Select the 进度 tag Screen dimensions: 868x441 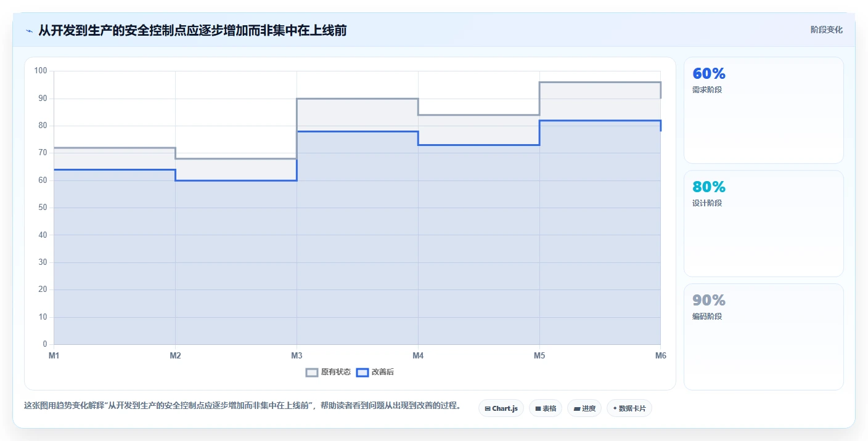coord(584,408)
